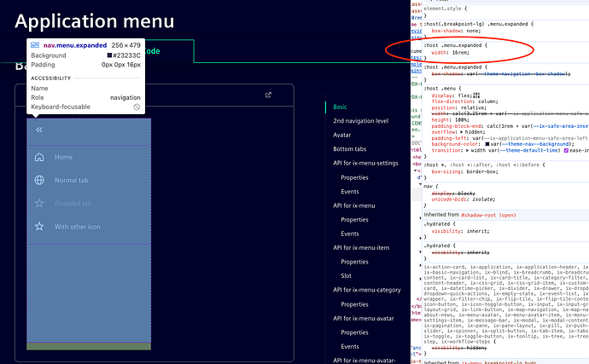Open flexbox editor icon next to display: flex
589x364 pixels.
point(476,95)
